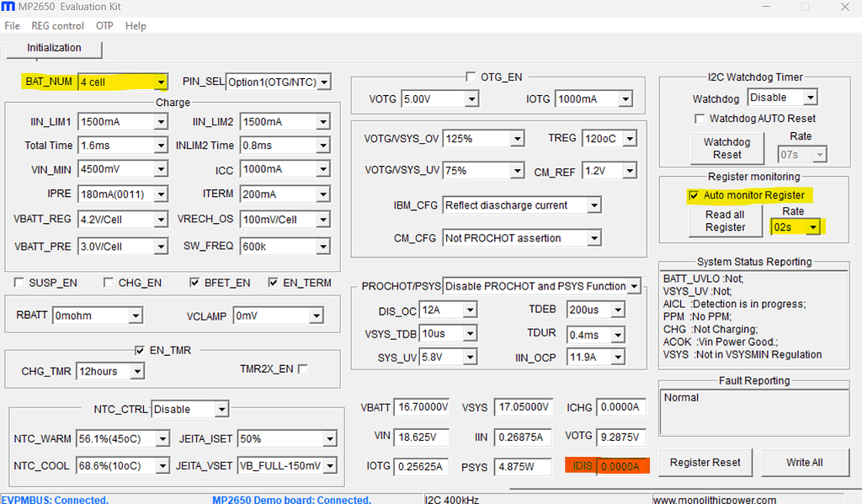Open the REG control menu
The width and height of the screenshot is (862, 504).
[57, 25]
